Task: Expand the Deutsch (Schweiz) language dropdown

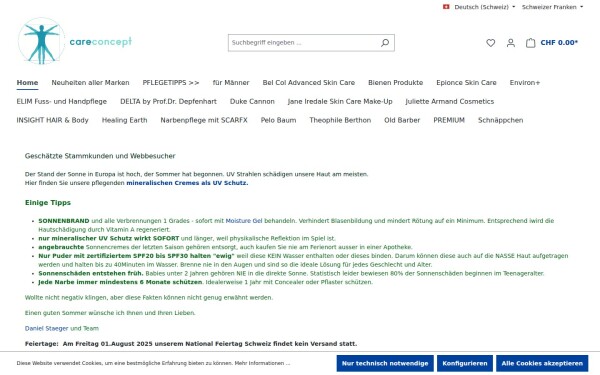Action: click(x=484, y=7)
